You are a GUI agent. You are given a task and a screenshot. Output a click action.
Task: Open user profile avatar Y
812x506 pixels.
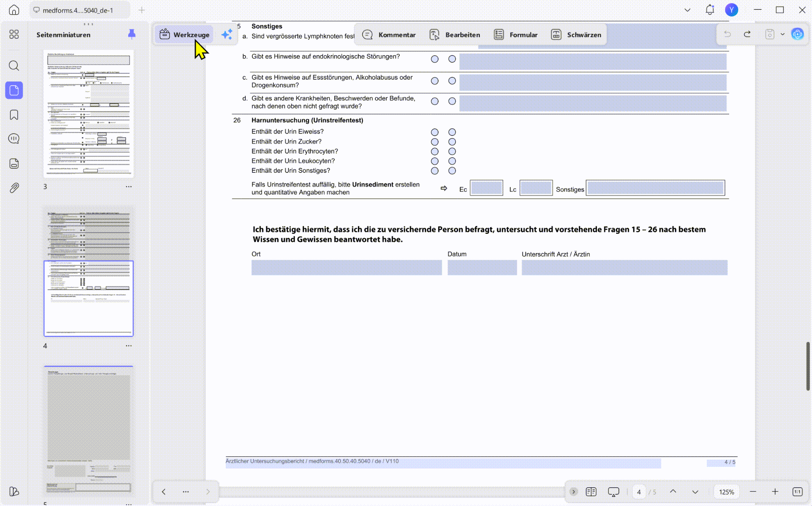tap(731, 10)
